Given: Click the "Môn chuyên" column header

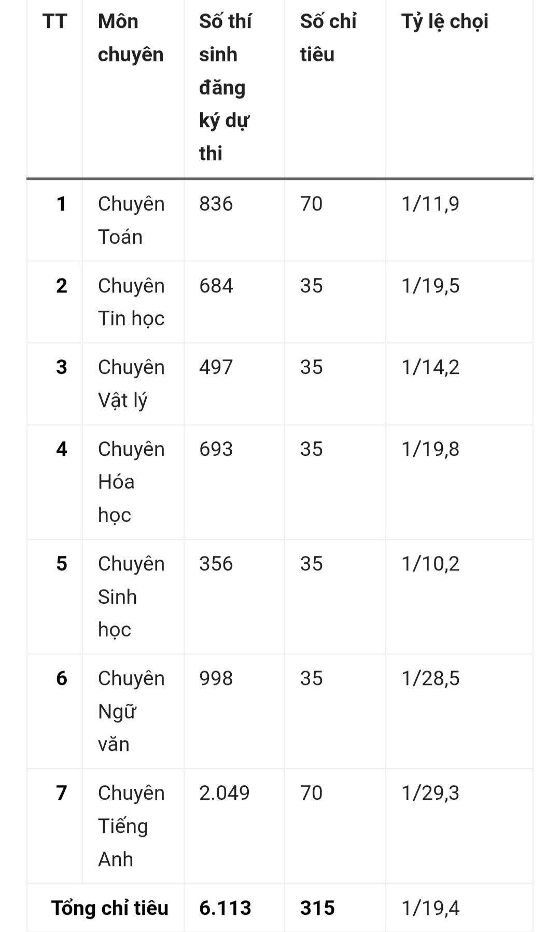Looking at the screenshot, I should tap(131, 38).
